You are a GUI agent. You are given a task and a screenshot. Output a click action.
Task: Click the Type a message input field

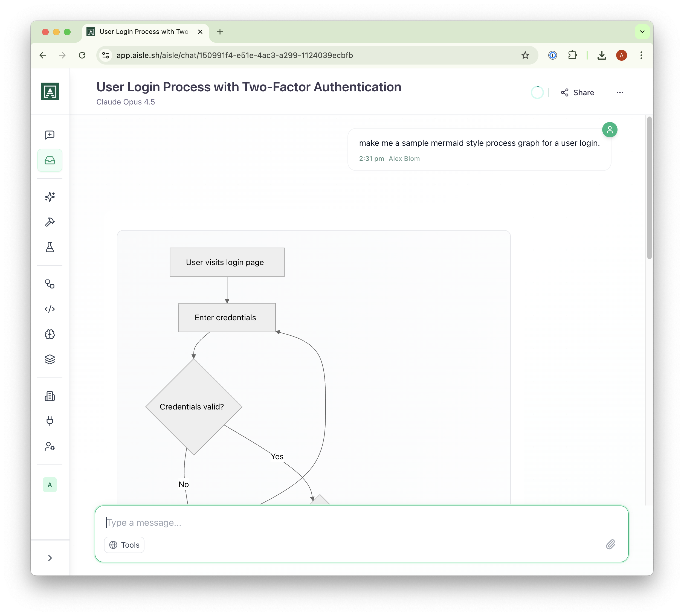(339, 522)
